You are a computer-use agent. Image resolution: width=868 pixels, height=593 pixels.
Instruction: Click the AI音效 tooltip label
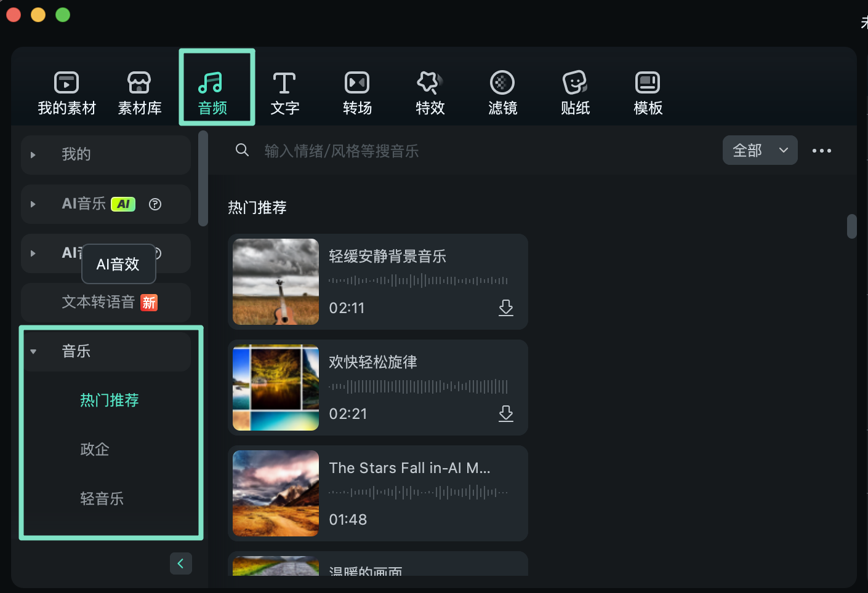[x=118, y=265]
